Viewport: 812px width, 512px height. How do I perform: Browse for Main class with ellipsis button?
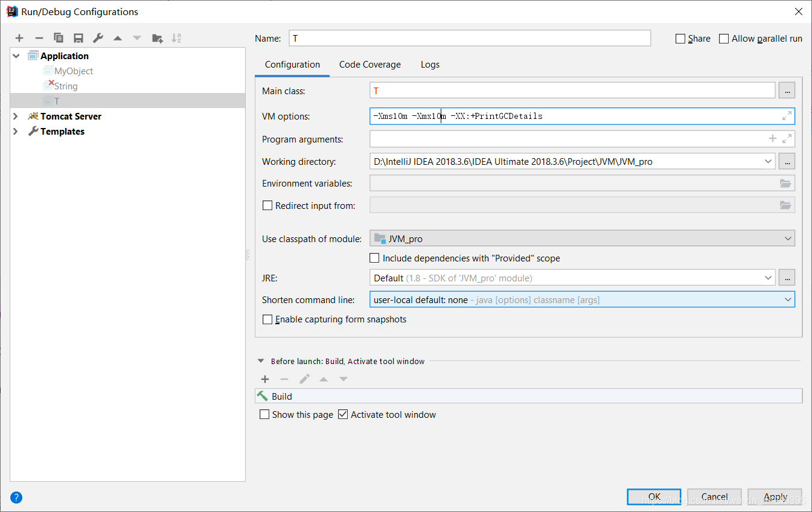pyautogui.click(x=787, y=91)
